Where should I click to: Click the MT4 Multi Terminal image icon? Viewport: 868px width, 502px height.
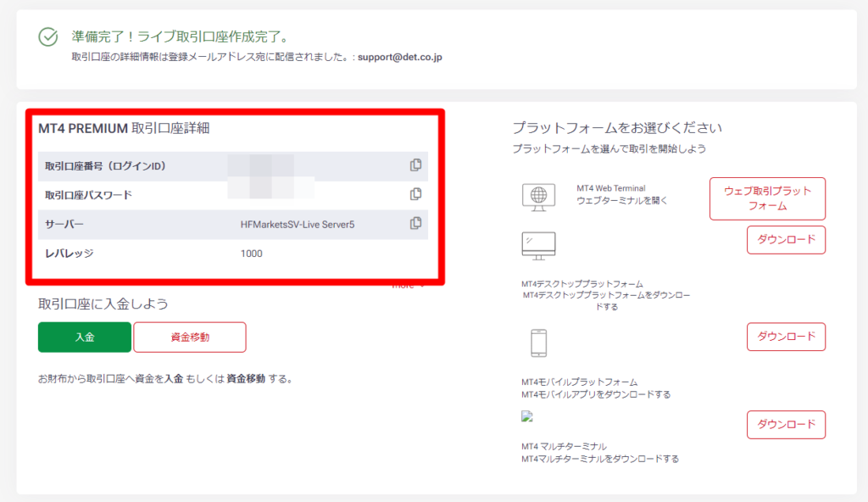527,416
